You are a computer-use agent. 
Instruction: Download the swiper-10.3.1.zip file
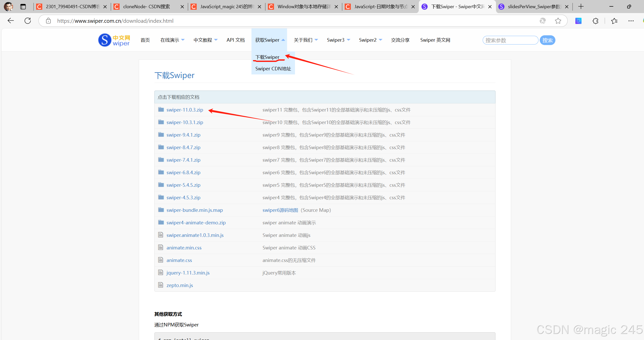coord(185,122)
